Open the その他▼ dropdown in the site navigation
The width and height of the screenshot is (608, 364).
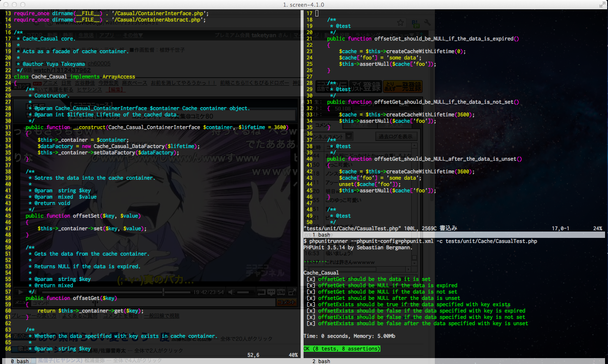point(133,35)
